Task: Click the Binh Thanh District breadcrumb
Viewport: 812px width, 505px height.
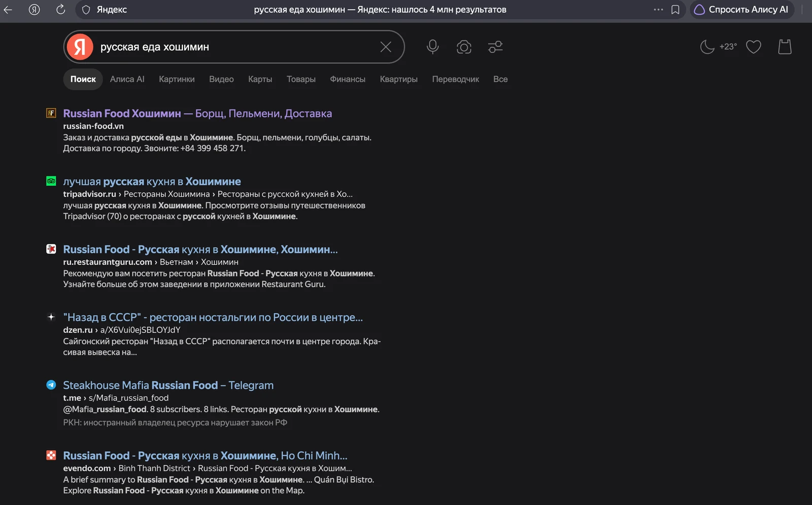Action: (x=154, y=468)
